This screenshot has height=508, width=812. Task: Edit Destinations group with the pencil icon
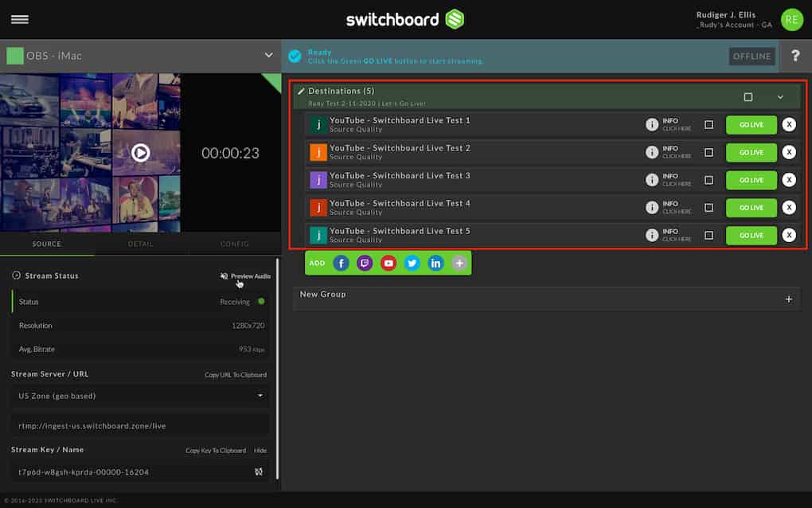(301, 91)
